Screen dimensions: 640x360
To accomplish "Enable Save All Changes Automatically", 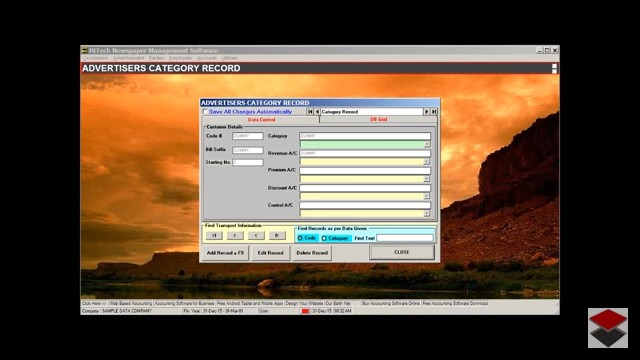I will click(x=205, y=111).
